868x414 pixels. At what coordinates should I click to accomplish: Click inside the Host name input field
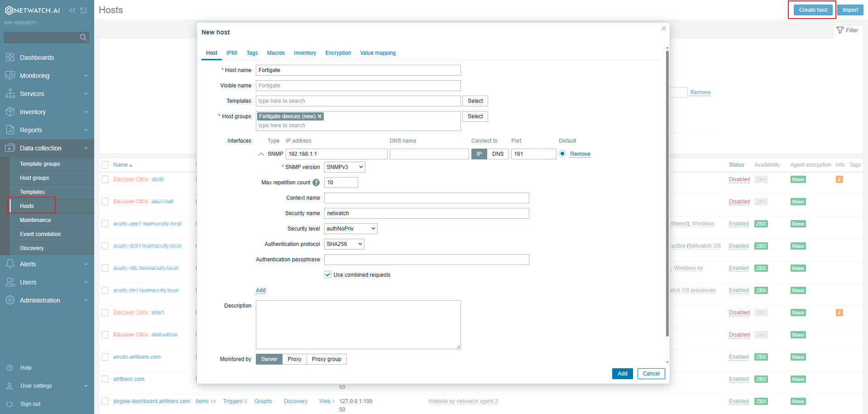tap(358, 70)
